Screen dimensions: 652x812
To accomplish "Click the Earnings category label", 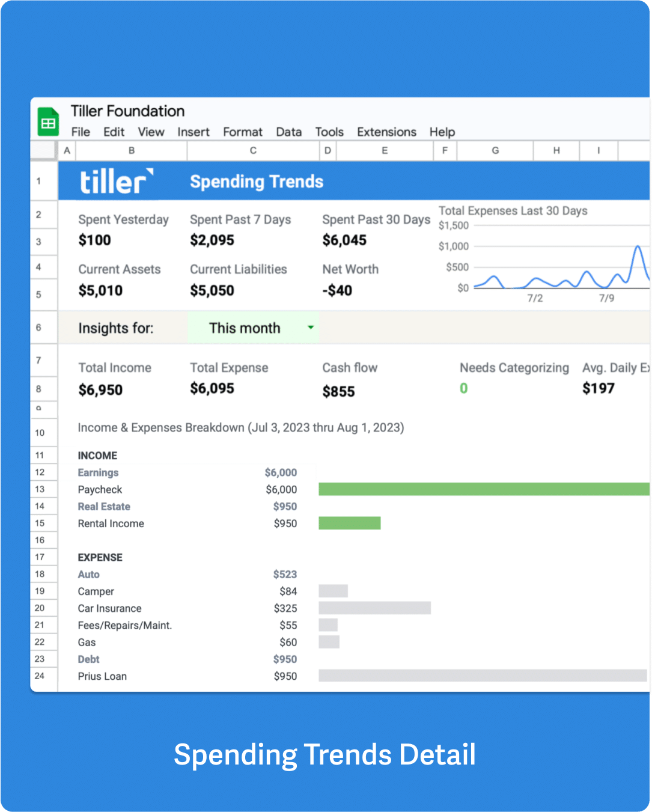I will pos(98,472).
